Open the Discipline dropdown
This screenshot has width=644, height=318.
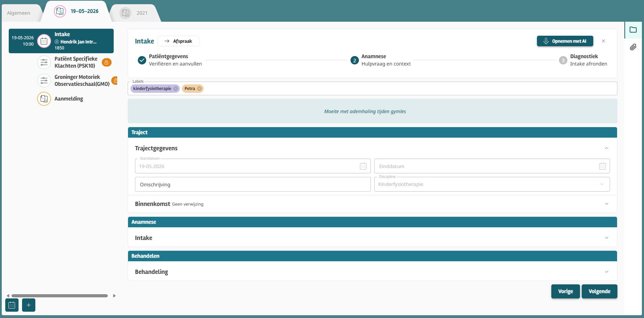492,184
